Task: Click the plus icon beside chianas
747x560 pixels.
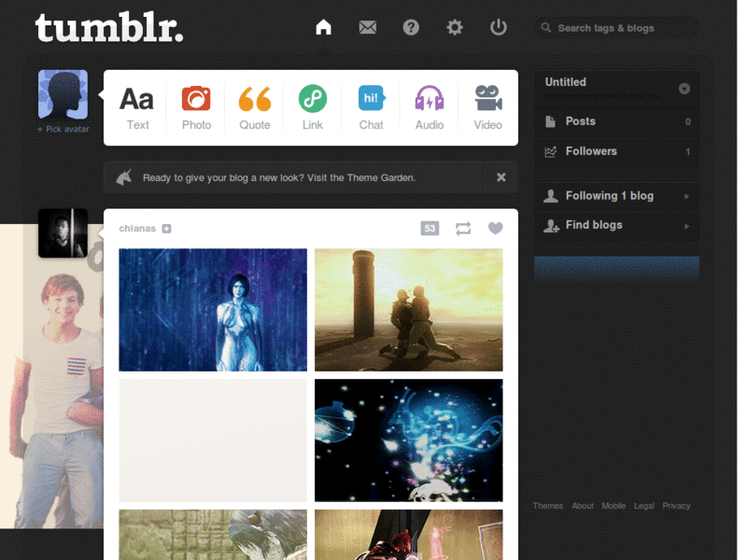Action: (166, 229)
